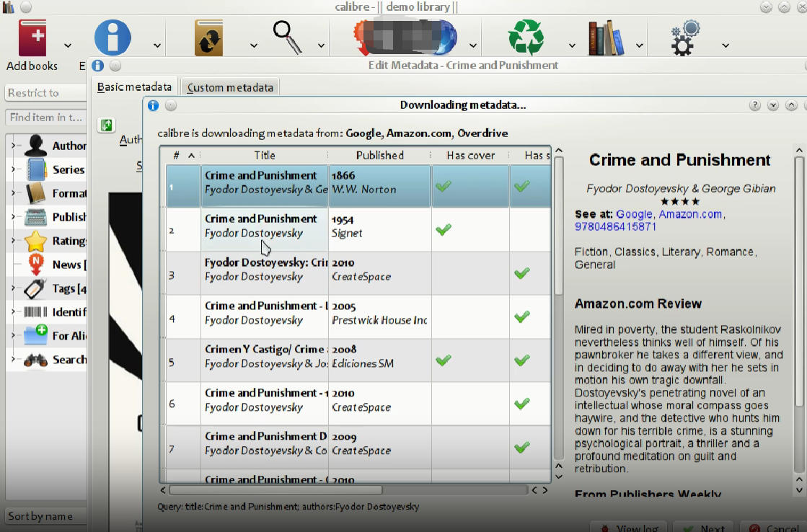The height and width of the screenshot is (532, 807).
Task: Click the blue Edit metadata info icon
Action: (113, 37)
